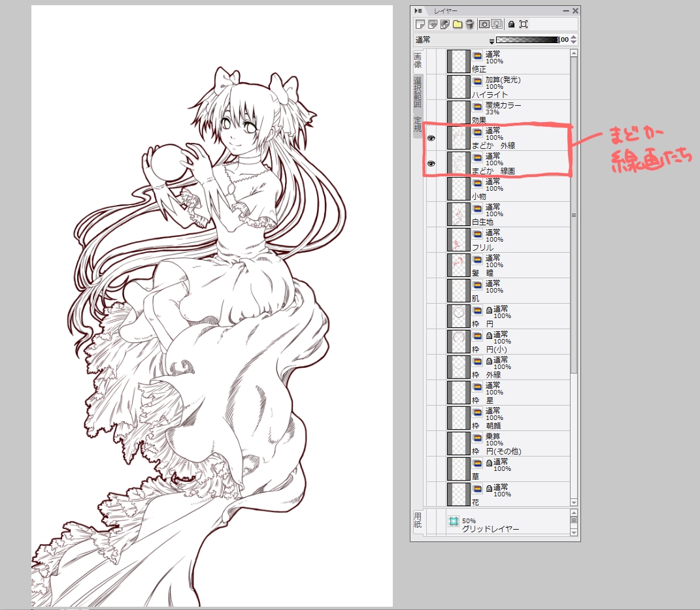
Task: Hide the まどか 線画 layer via eye icon
Action: point(431,164)
